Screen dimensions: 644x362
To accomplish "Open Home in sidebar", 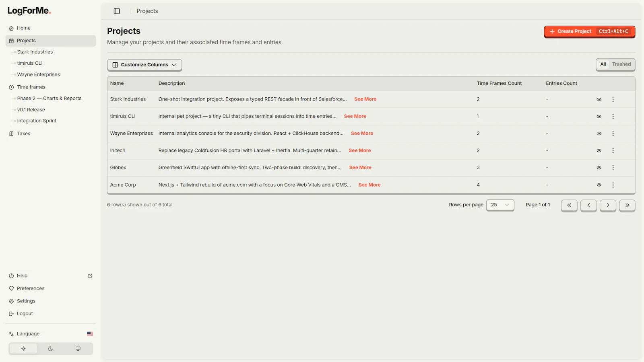I will pyautogui.click(x=51, y=28).
